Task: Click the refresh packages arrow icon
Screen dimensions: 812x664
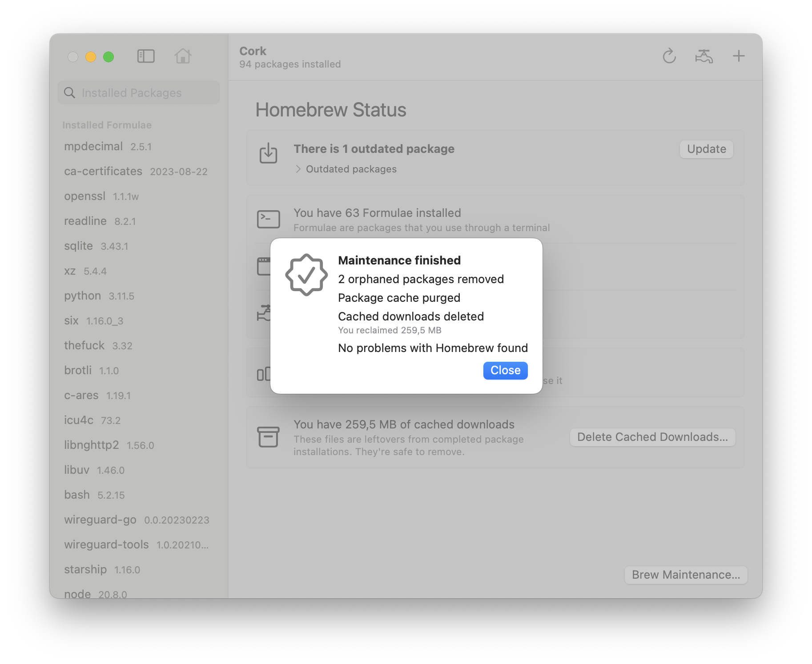Action: pyautogui.click(x=669, y=56)
